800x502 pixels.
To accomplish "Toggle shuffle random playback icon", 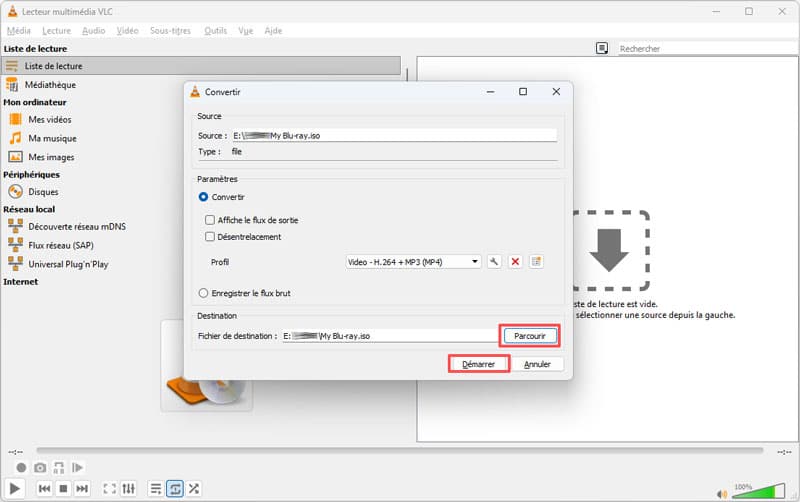I will [194, 489].
